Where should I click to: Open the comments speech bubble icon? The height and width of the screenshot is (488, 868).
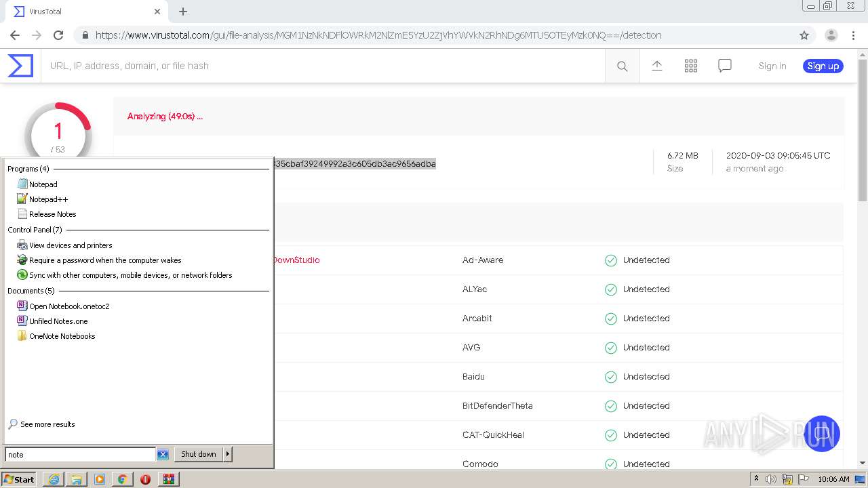(725, 66)
